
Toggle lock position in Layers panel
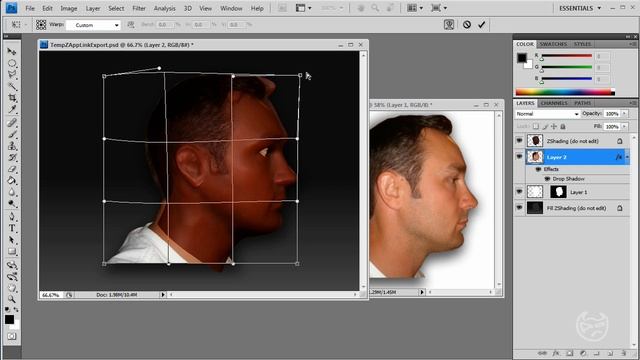(x=554, y=127)
